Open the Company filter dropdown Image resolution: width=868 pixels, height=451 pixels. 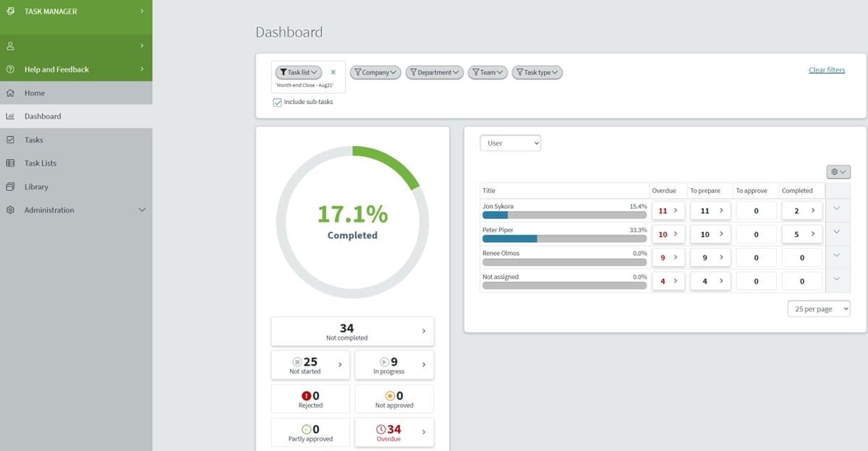[x=375, y=72]
